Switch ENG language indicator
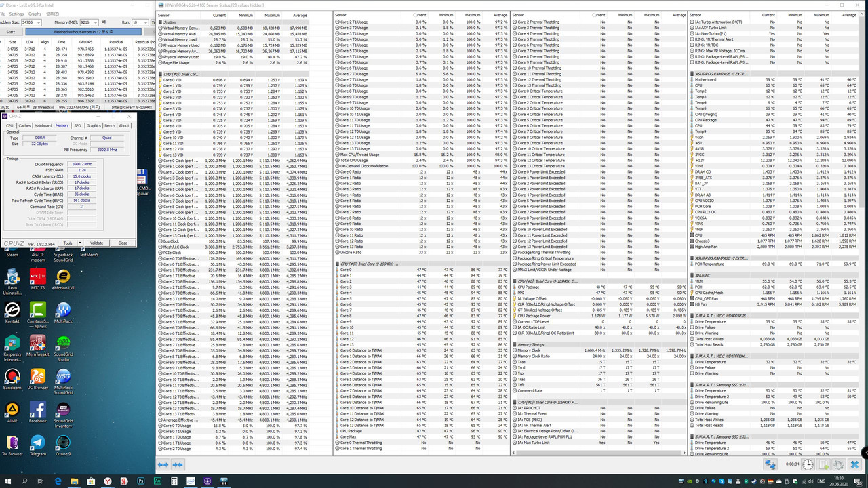868x488 pixels. coord(821,481)
